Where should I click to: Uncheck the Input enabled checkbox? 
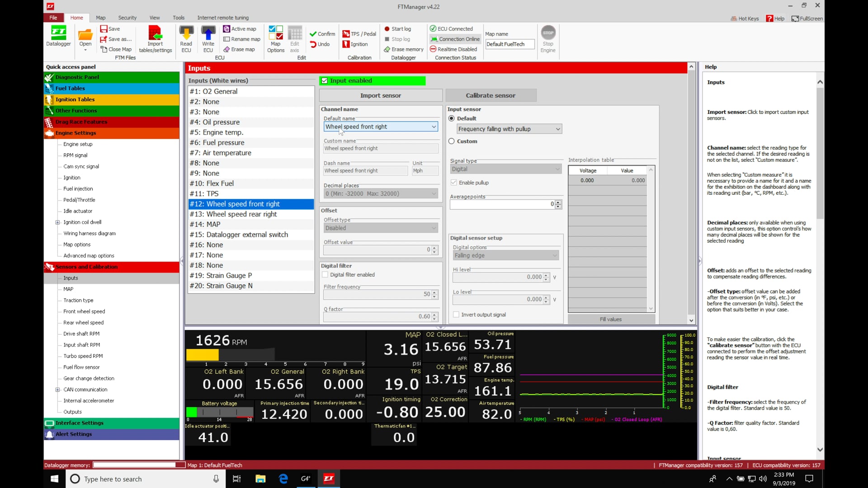[x=325, y=80]
